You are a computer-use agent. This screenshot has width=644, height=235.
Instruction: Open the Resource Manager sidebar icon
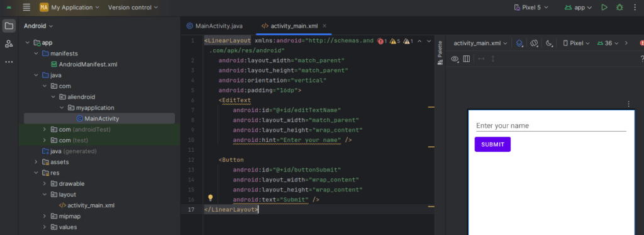coord(9,44)
